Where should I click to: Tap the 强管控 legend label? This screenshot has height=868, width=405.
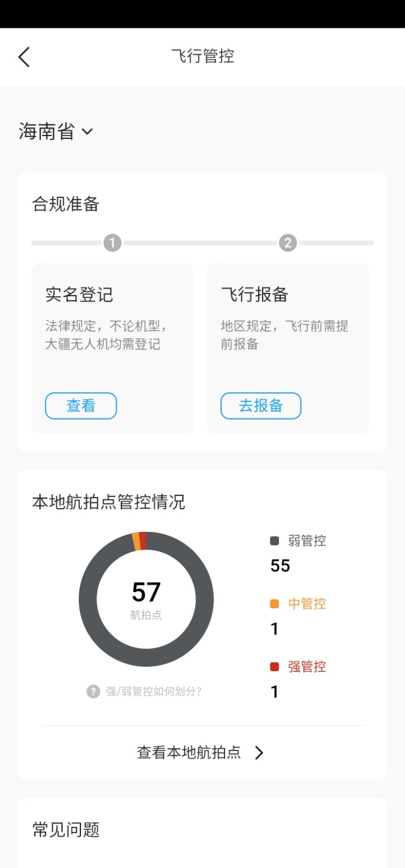click(x=307, y=667)
